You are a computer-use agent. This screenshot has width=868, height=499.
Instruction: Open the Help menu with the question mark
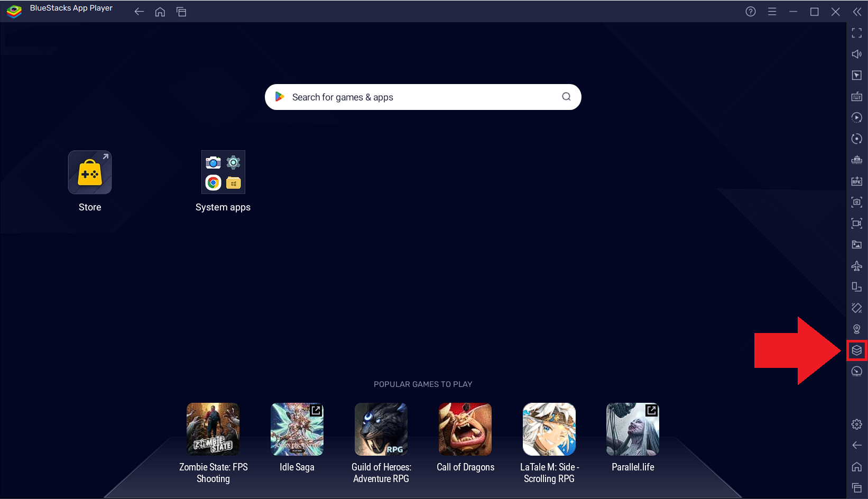click(x=750, y=11)
